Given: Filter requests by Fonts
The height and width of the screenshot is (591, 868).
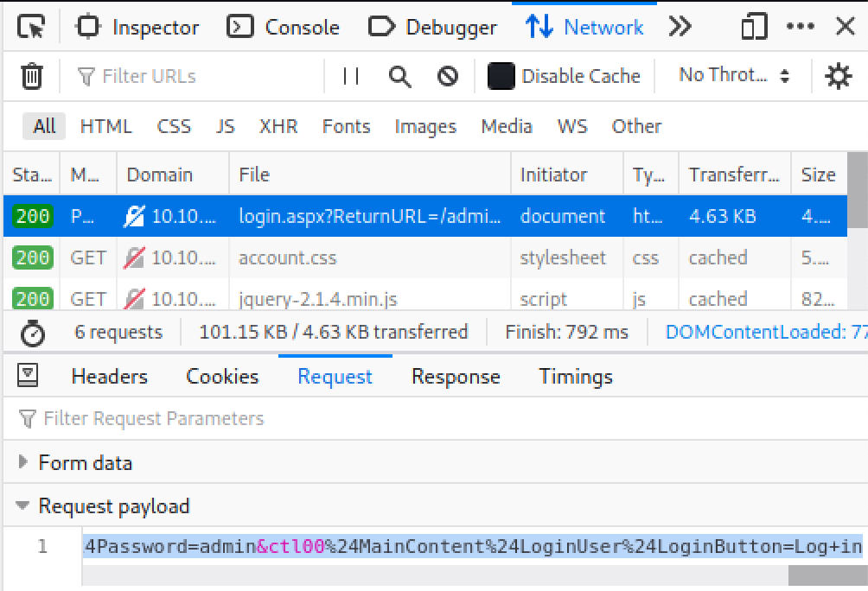Looking at the screenshot, I should pos(347,126).
